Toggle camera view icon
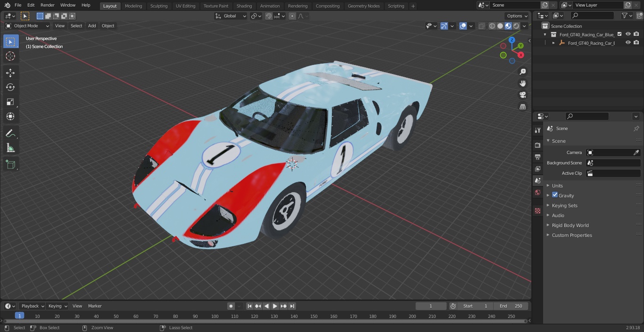 pos(523,95)
